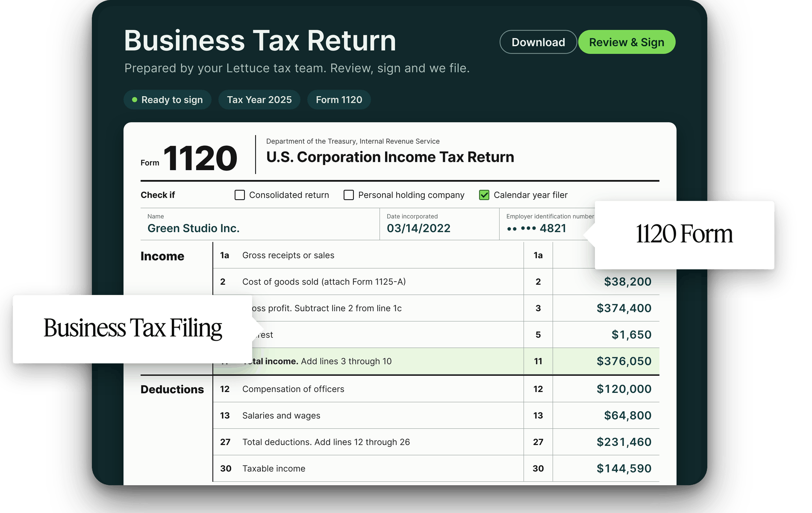Viewport: 812px width, 513px height.
Task: Click the Taxable income row label
Action: 274,469
